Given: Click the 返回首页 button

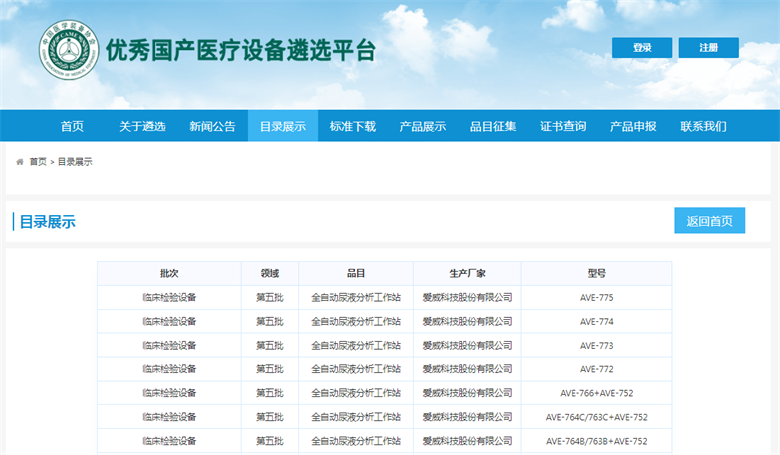Looking at the screenshot, I should 709,221.
